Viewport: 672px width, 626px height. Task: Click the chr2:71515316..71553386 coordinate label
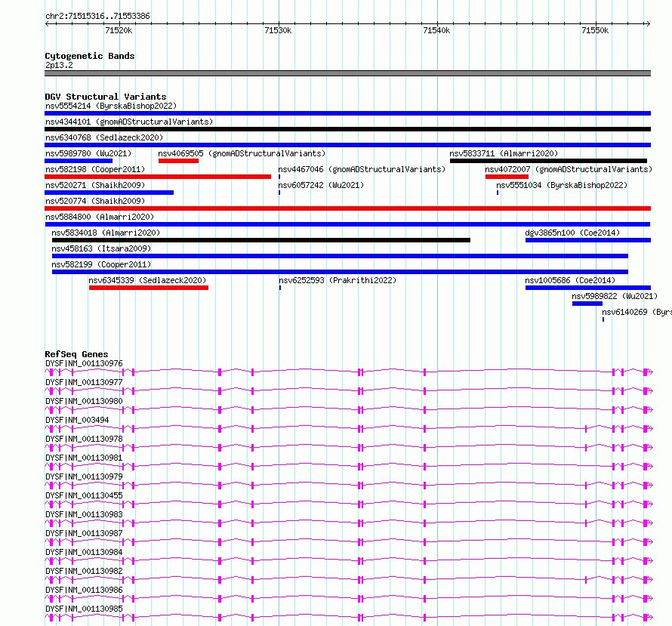point(97,17)
